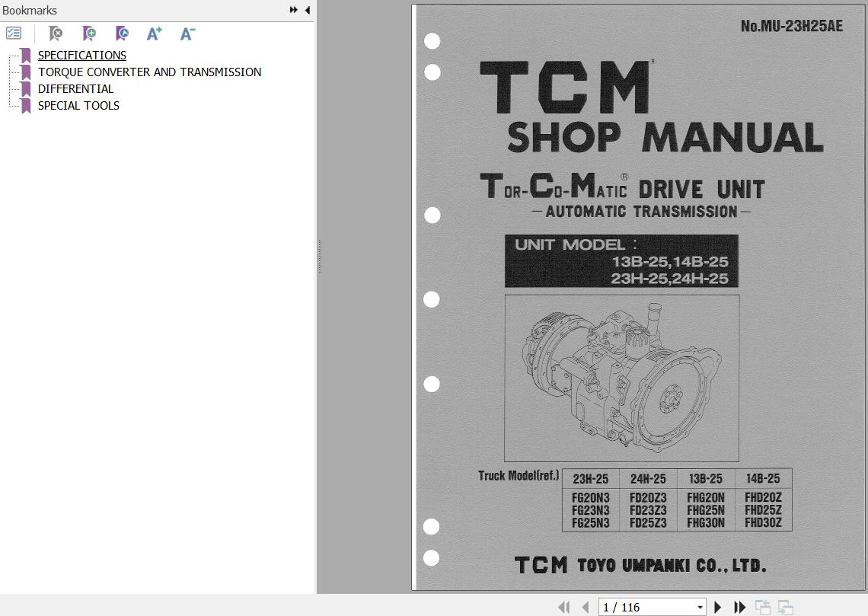The image size is (868, 616).
Task: Increase bookmark text size with A+
Action: click(x=155, y=34)
